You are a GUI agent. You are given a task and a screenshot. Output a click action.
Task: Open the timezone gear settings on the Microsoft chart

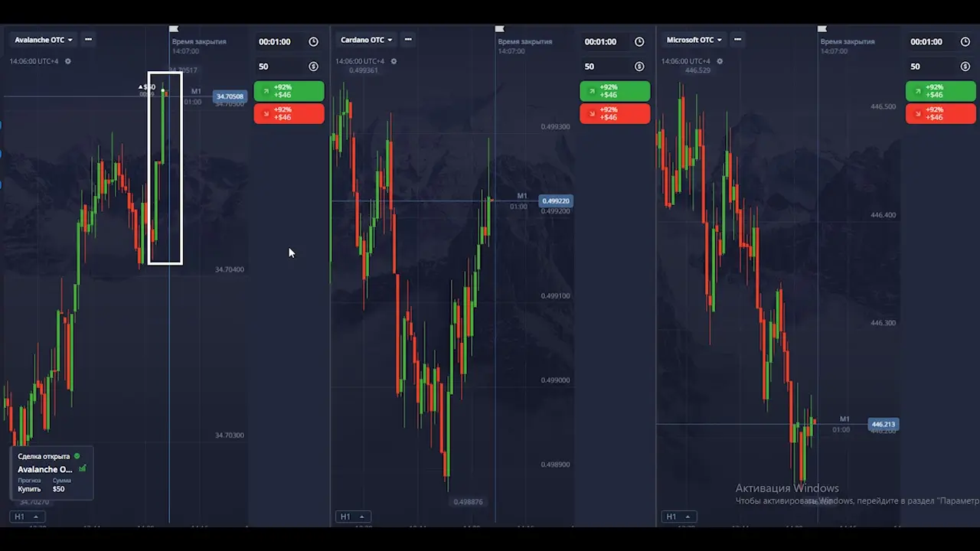(720, 61)
